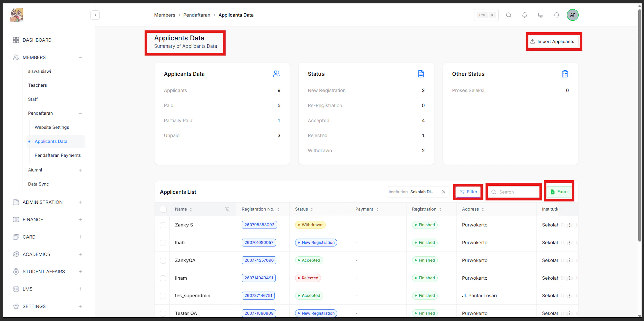Screen dimensions: 644x321
Task: Open registration number 260798383093 link
Action: click(259, 225)
